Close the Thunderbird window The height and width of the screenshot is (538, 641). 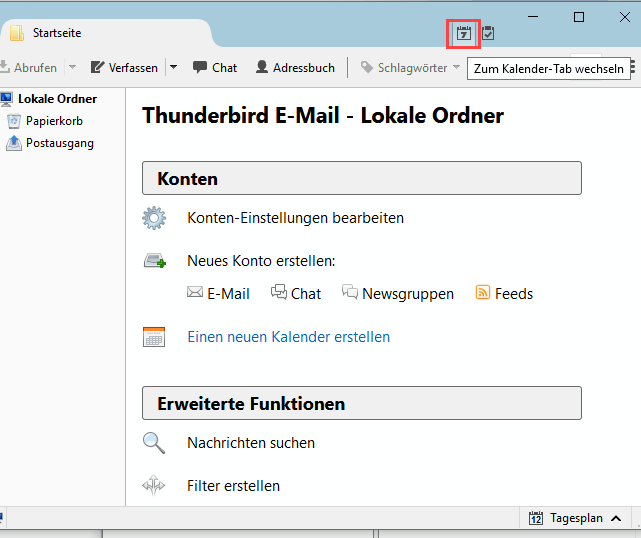click(x=624, y=17)
